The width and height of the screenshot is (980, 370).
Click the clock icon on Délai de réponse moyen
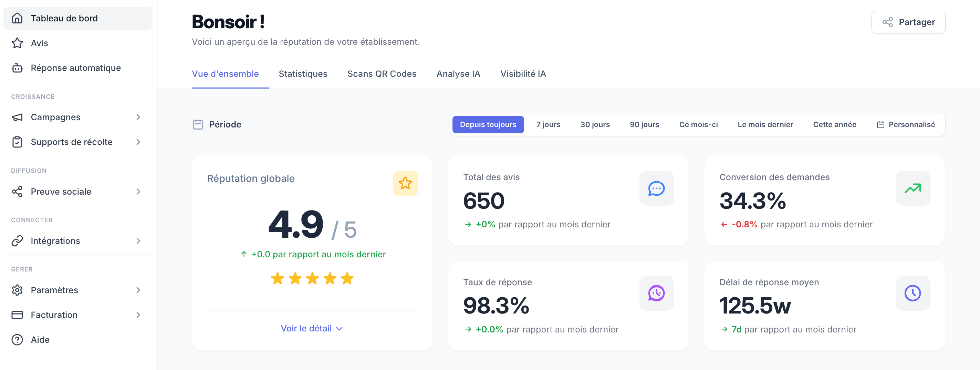[912, 293]
